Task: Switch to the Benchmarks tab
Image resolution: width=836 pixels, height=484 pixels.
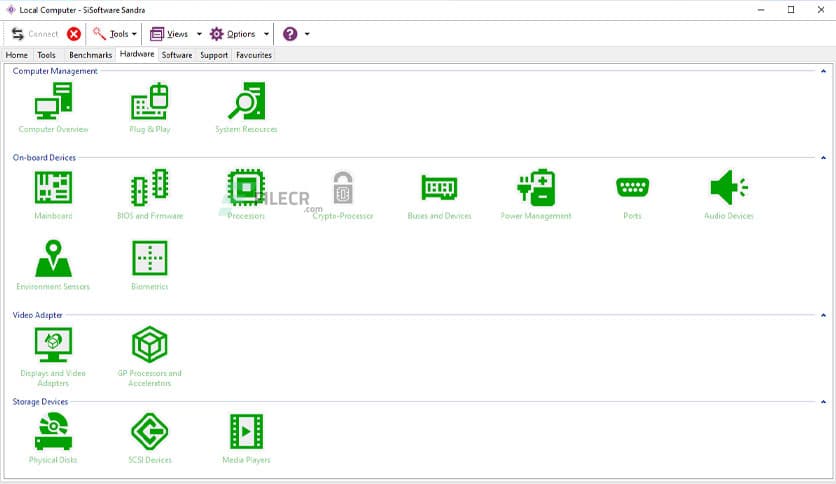Action: pos(91,55)
